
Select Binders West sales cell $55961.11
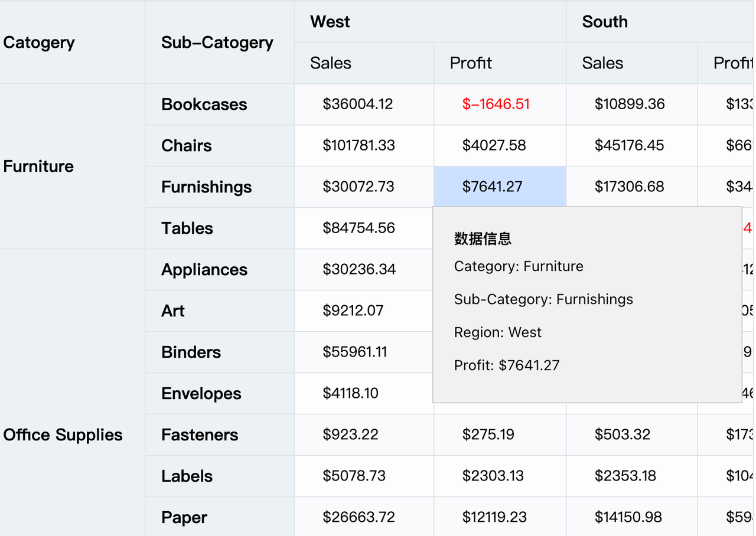(355, 352)
